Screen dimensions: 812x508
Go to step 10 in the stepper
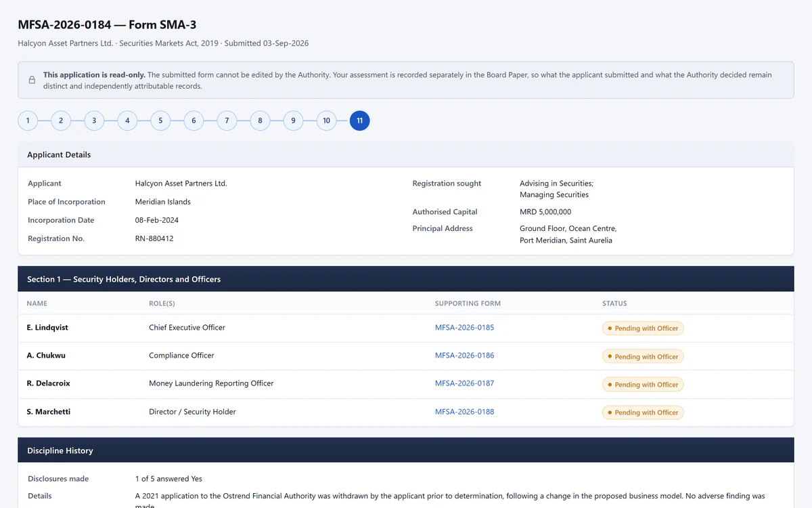coord(326,121)
